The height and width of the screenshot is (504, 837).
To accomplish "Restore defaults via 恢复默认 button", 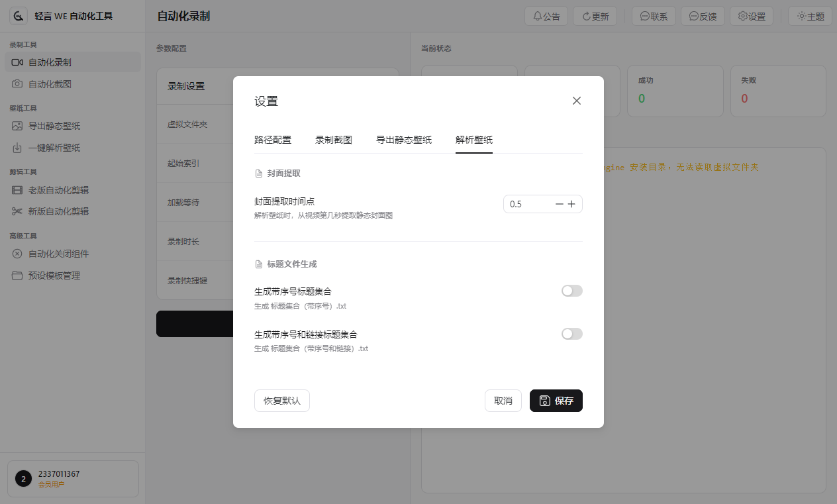I will [281, 401].
